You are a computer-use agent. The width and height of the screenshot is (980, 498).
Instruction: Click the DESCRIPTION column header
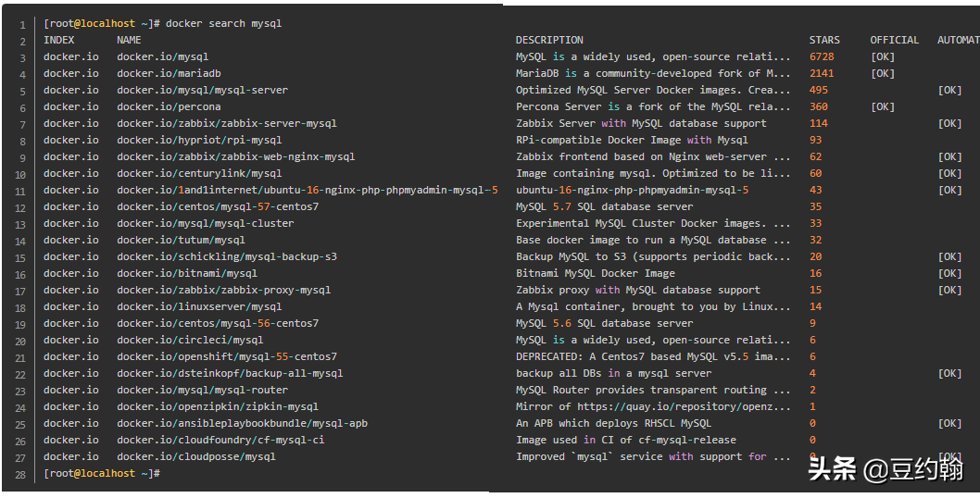(549, 40)
